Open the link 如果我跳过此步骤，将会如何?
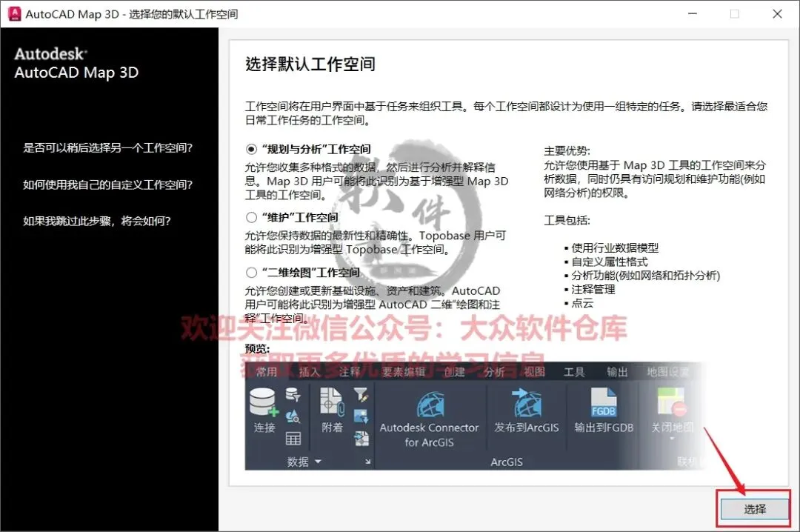 click(97, 221)
